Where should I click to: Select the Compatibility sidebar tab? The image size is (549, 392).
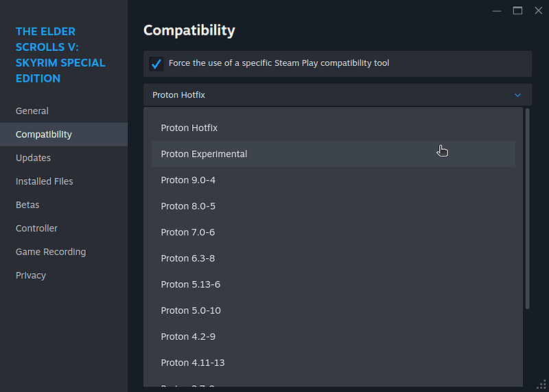[64, 134]
